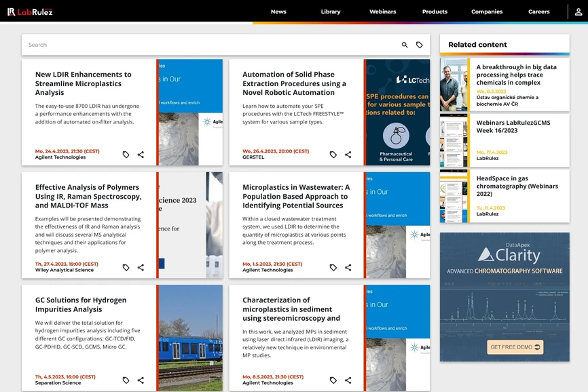This screenshot has width=588, height=392.
Task: Share the GC Solutions for Hydrogen webinar
Action: tap(141, 380)
